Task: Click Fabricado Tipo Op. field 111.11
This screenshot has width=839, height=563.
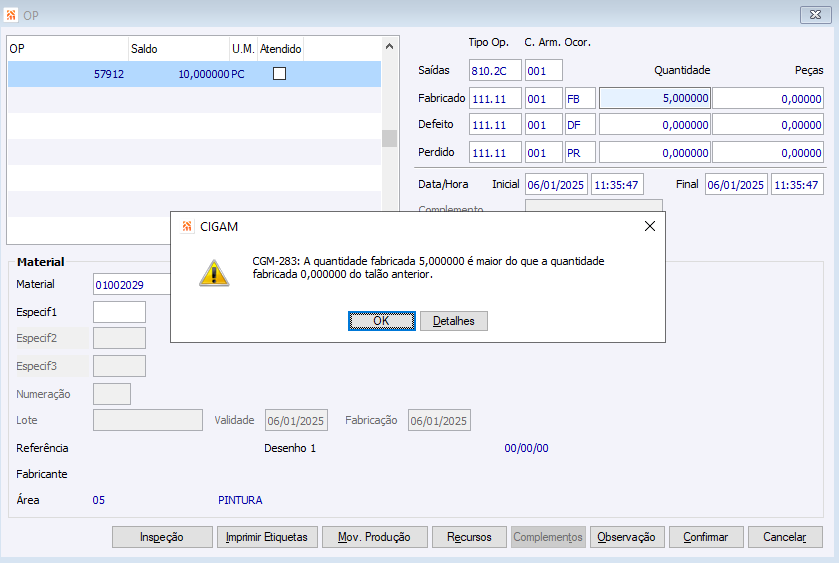Action: tap(495, 98)
